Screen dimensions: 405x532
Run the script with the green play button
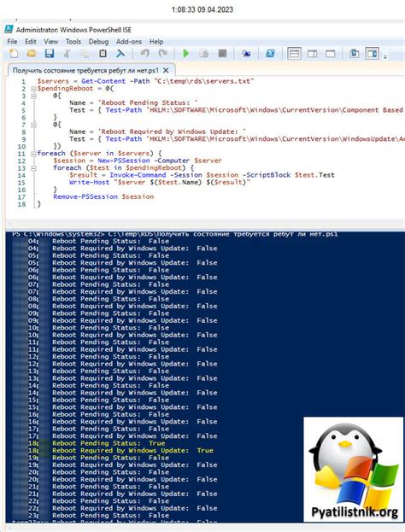click(185, 54)
